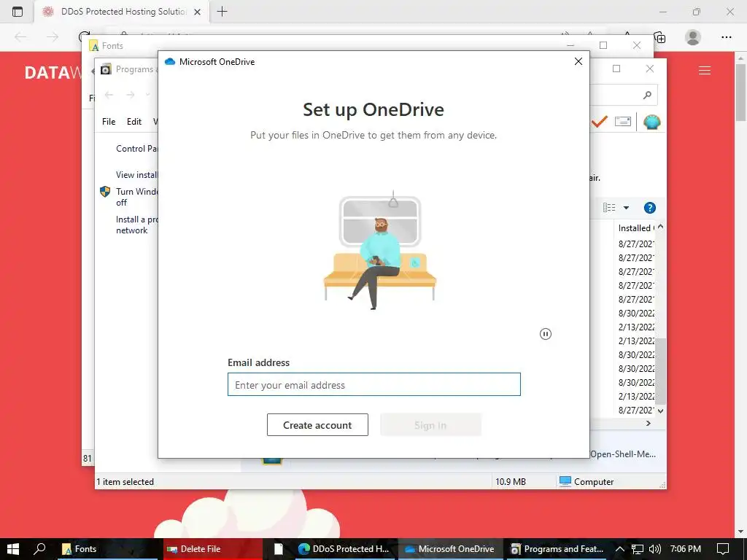
Task: Click the shield icon beside Turn Windows features
Action: pyautogui.click(x=105, y=192)
